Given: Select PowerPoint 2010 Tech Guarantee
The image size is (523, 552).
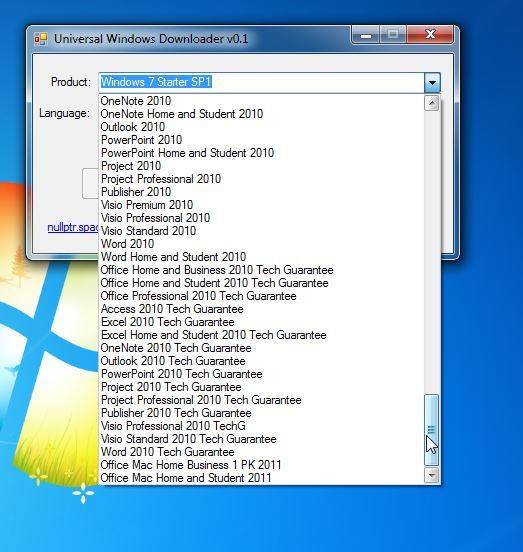Looking at the screenshot, I should click(262, 374).
